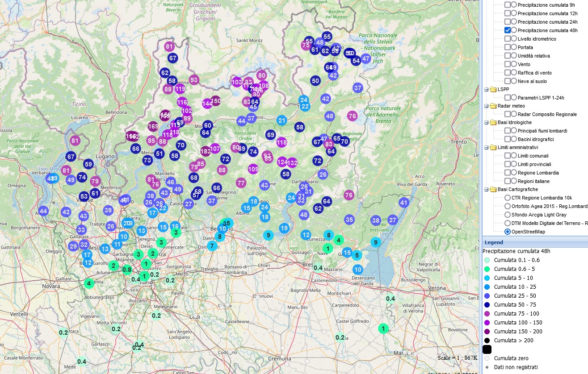Click the Radar meteo folder icon
Viewport: 588px width, 374px height.
click(x=493, y=106)
